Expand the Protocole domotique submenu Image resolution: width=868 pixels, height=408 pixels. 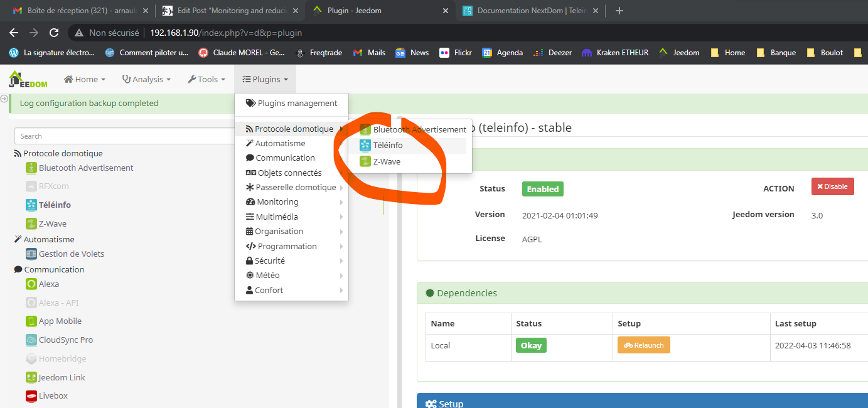291,129
